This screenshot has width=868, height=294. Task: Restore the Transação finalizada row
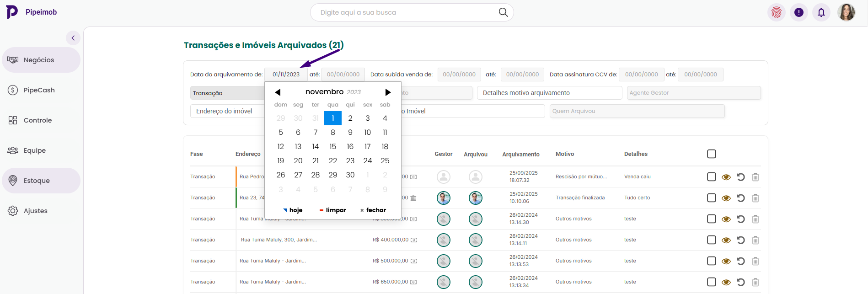(x=740, y=198)
